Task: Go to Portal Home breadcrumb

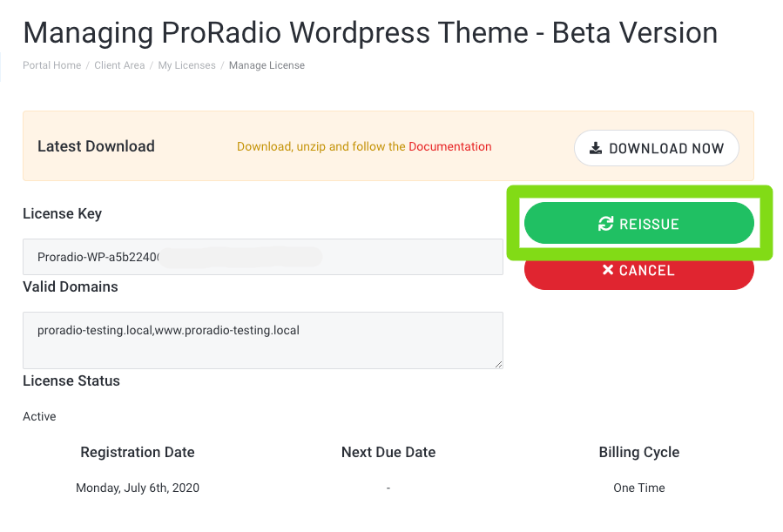Action: coord(52,65)
